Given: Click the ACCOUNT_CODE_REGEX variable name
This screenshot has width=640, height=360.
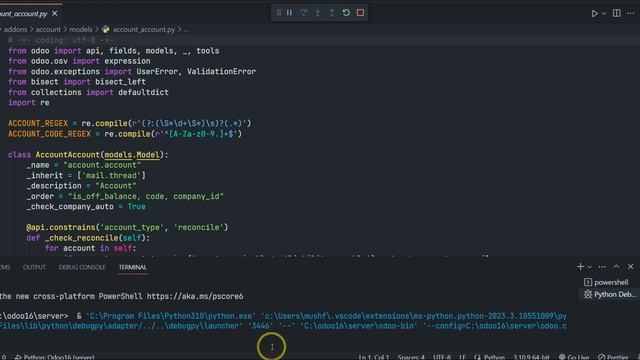Looking at the screenshot, I should tap(49, 134).
